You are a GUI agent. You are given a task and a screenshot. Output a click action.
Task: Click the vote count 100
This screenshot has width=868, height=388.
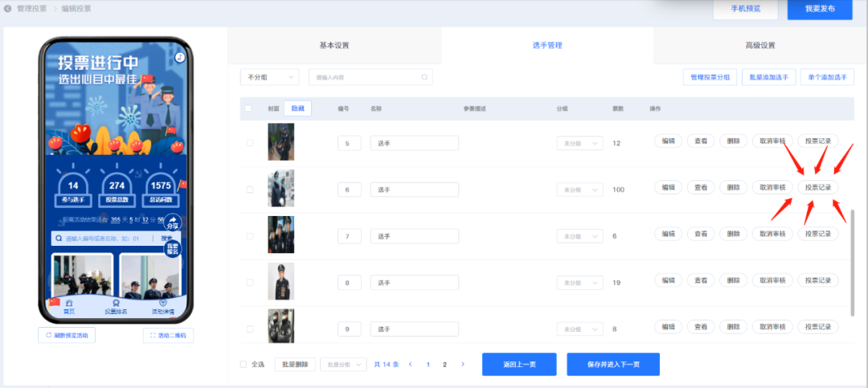[618, 190]
